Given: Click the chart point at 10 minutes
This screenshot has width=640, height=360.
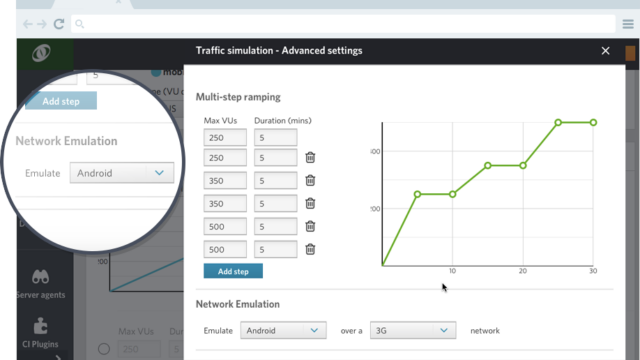Looking at the screenshot, I should [x=452, y=194].
